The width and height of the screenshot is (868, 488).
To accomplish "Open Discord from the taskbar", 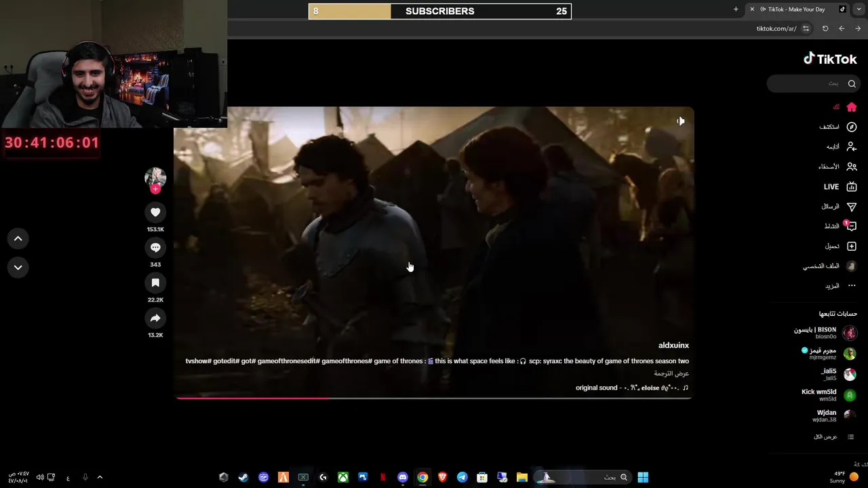I will pyautogui.click(x=403, y=477).
